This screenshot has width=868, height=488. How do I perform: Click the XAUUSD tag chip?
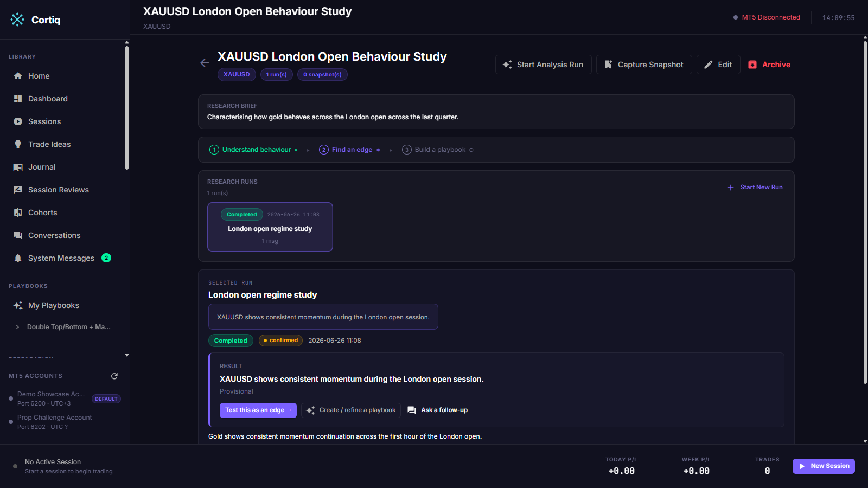coord(237,74)
